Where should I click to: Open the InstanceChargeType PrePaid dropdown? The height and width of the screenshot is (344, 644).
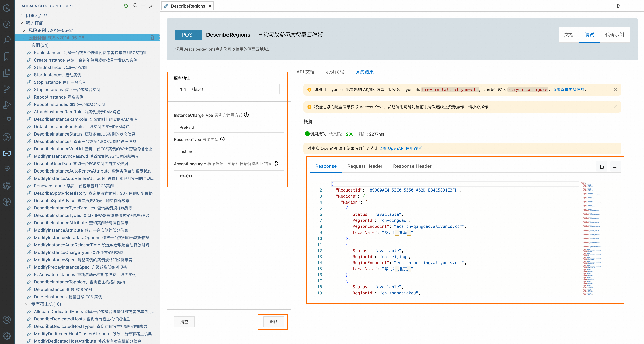(229, 127)
